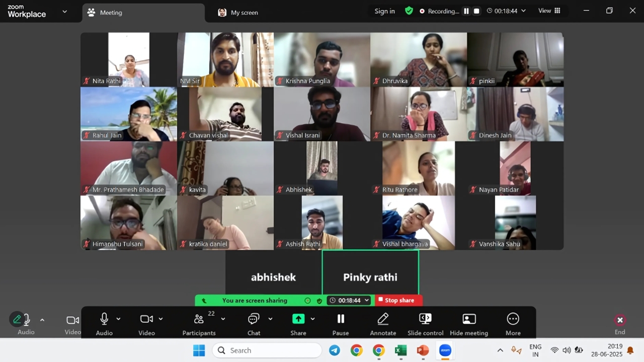The image size is (644, 362).
Task: Click the green encryption shield icon in title bar
Action: (x=409, y=11)
